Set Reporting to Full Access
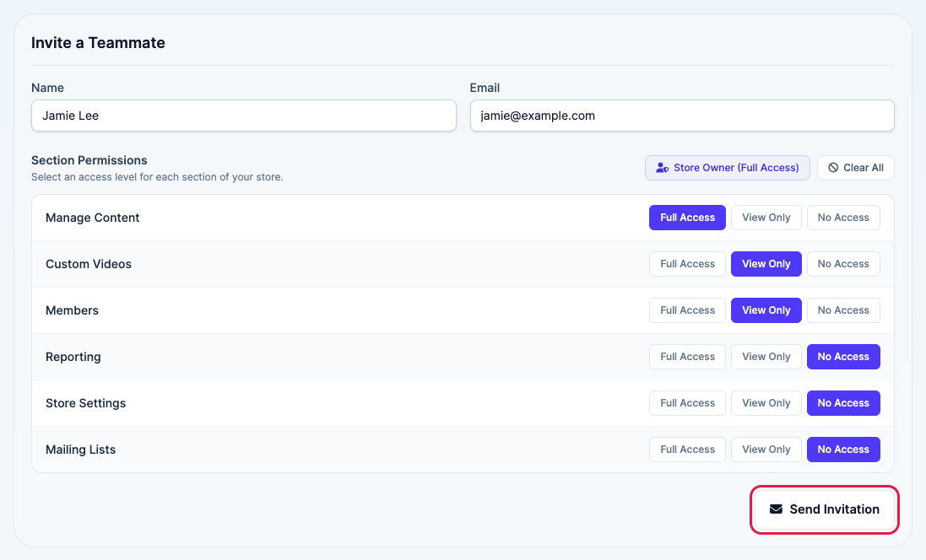Viewport: 926px width, 560px height. pyautogui.click(x=687, y=357)
